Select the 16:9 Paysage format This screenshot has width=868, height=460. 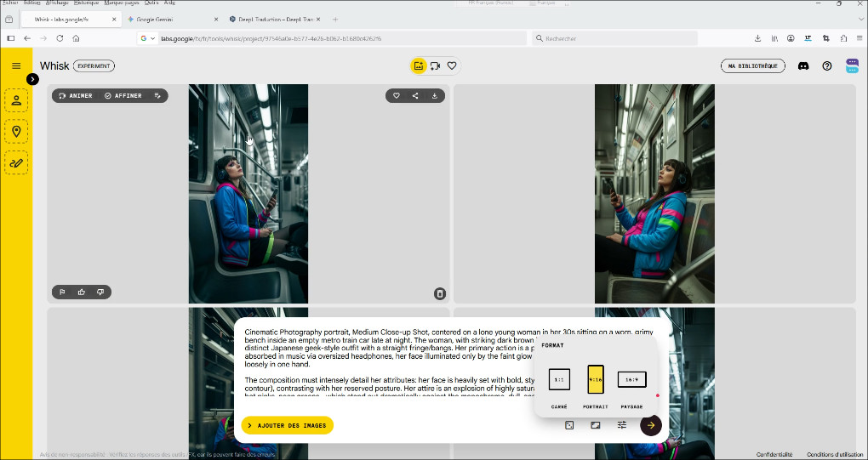pos(631,379)
